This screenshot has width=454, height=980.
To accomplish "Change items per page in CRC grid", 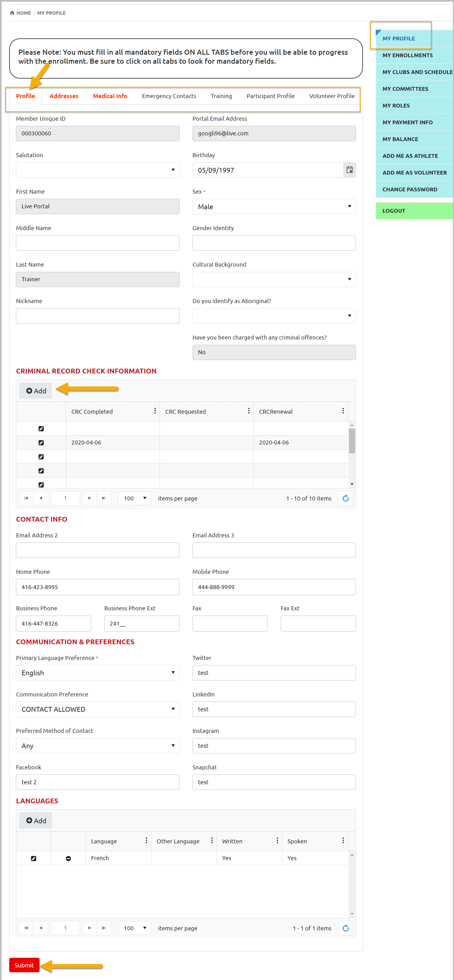I will (x=135, y=498).
